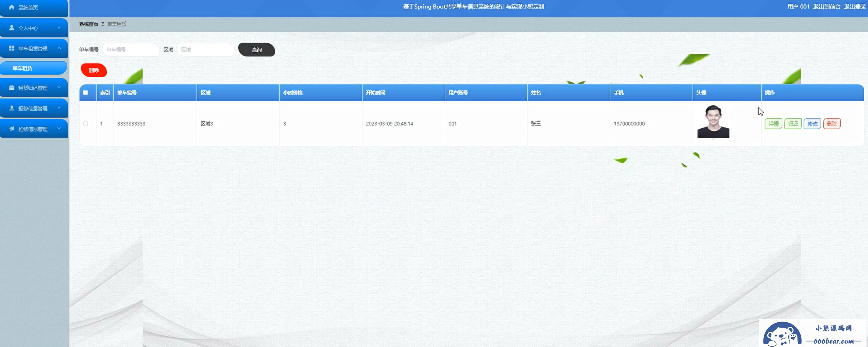Click the briefcase icon beside 租赁归还管理
The image size is (868, 347).
12,88
